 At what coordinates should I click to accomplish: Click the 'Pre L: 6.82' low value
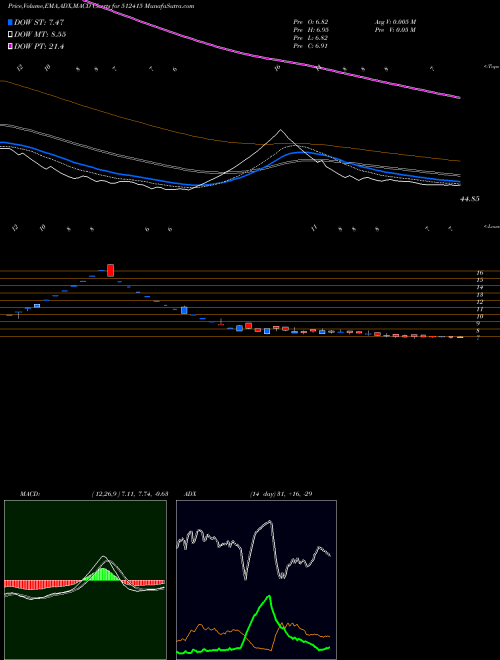pos(311,38)
